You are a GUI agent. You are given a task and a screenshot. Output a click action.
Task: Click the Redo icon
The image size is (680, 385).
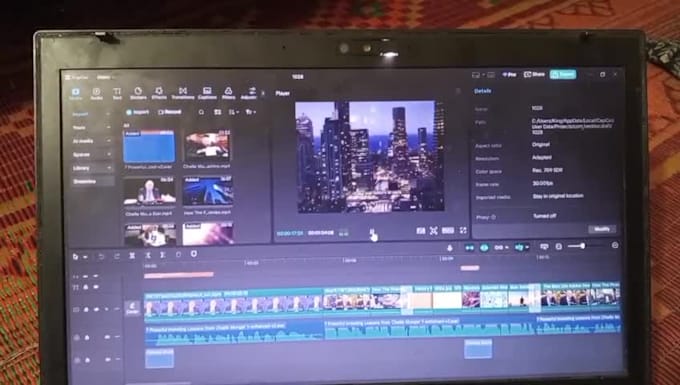point(116,257)
